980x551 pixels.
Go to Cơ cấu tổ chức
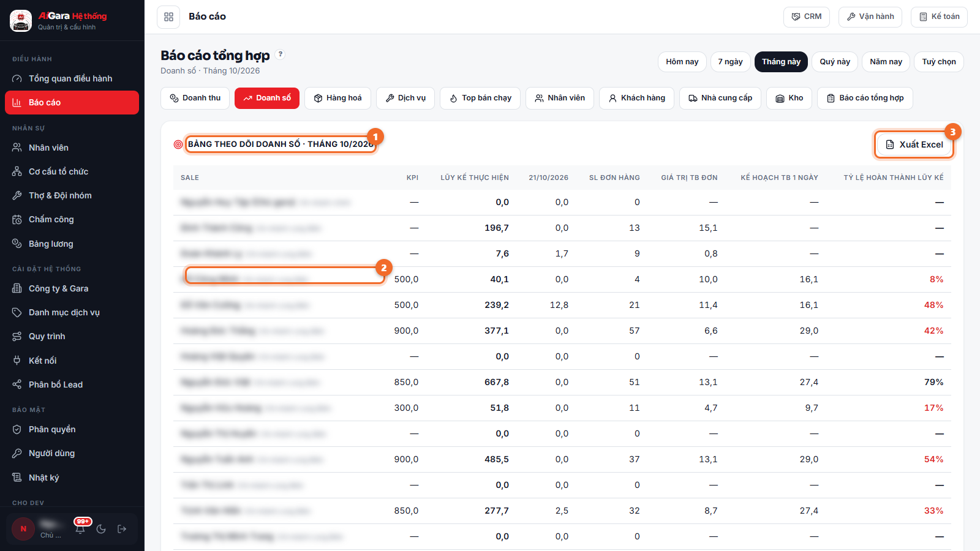(x=72, y=171)
